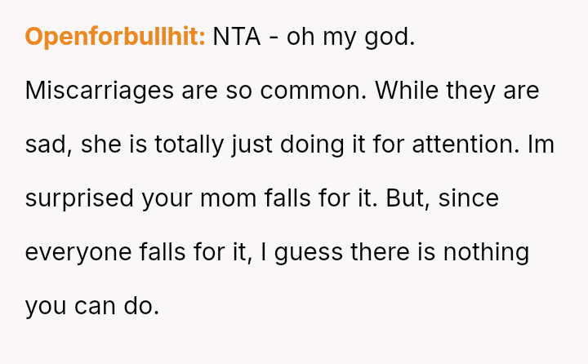Click the words "you can do."
Viewport: 588px width, 364px height.
91,306
